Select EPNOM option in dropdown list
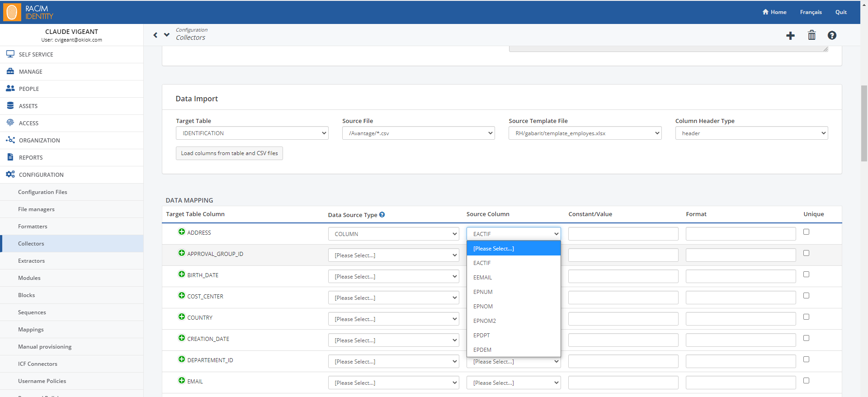This screenshot has height=397, width=868. coord(514,306)
